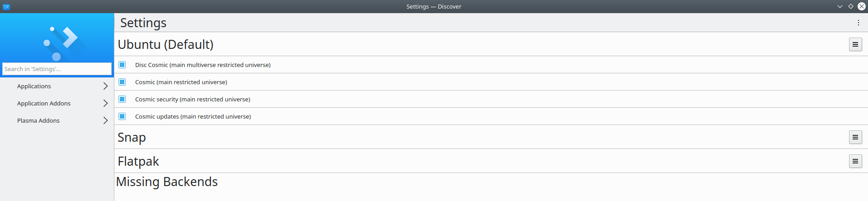Click the Discover app icon in the titlebar
868x201 pixels.
(6, 6)
